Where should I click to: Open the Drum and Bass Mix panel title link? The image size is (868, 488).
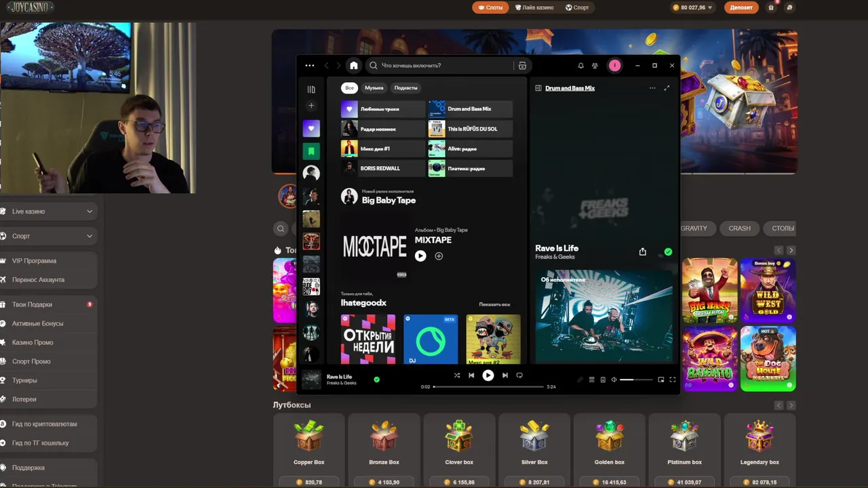coord(570,88)
